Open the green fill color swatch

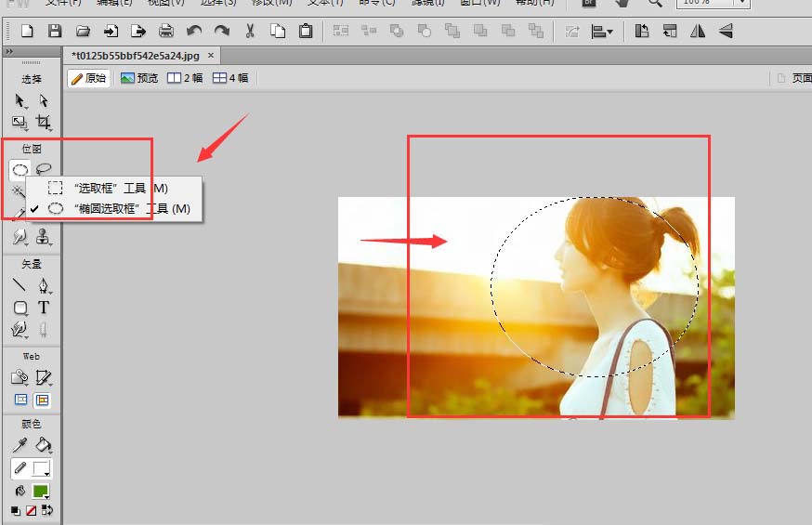click(x=40, y=491)
